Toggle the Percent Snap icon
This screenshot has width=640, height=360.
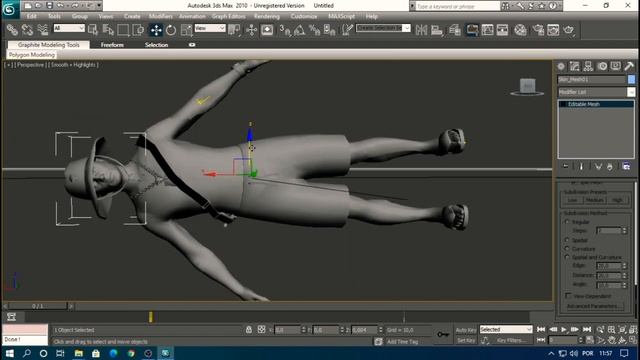click(314, 30)
